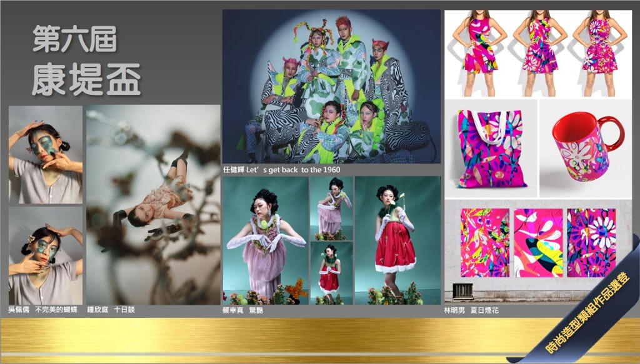This screenshot has width=640, height=364.
Task: Select the caption 任健輝 Let's get back to the 1960
Action: pyautogui.click(x=282, y=170)
